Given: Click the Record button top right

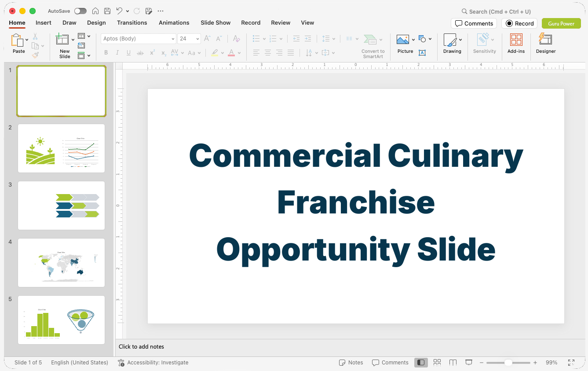Looking at the screenshot, I should click(x=519, y=23).
